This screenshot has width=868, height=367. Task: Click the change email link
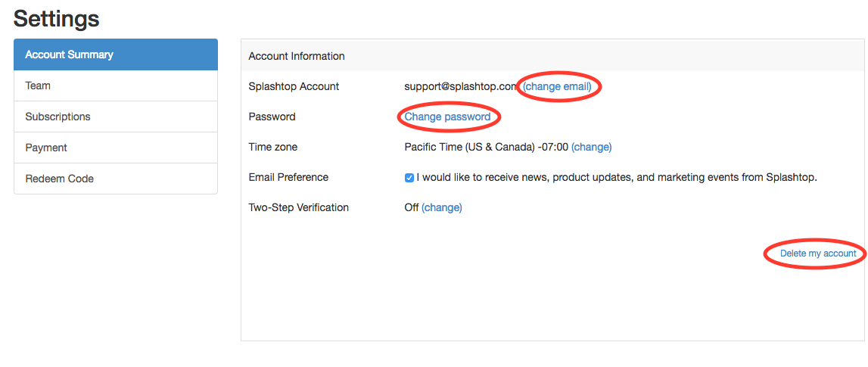(557, 86)
